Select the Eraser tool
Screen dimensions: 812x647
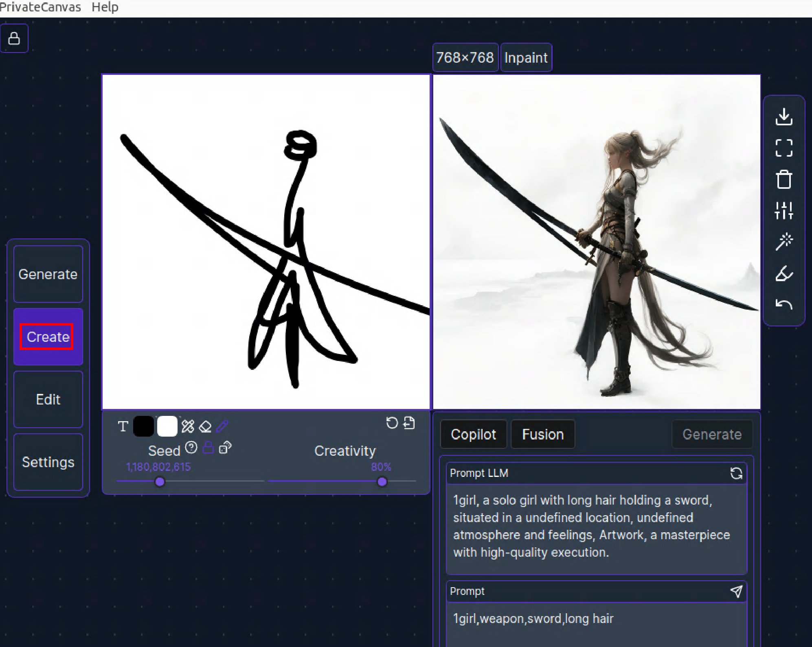pyautogui.click(x=205, y=426)
